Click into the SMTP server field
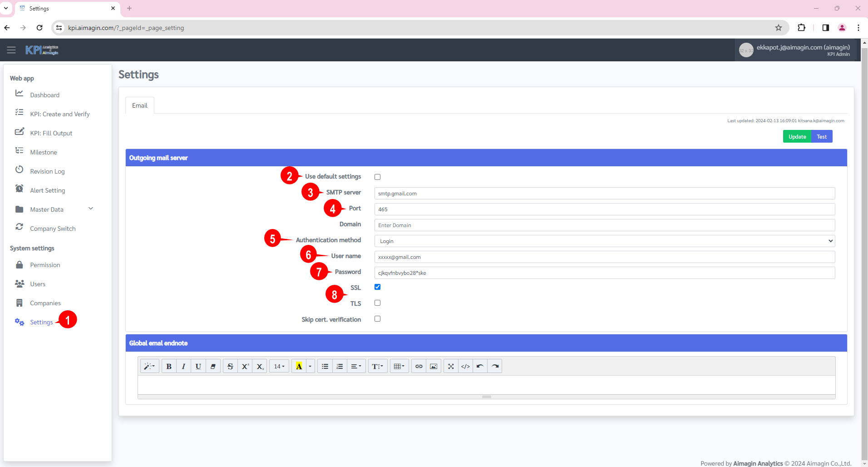 [604, 194]
